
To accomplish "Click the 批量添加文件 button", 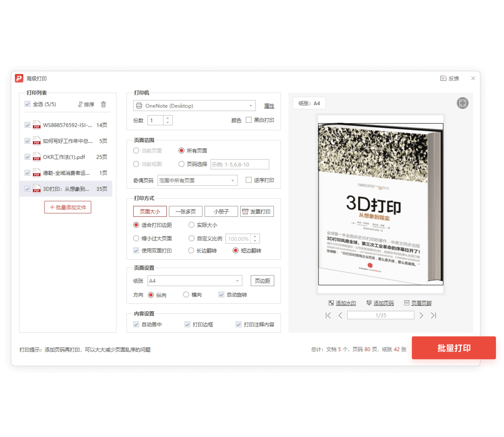I will point(68,207).
